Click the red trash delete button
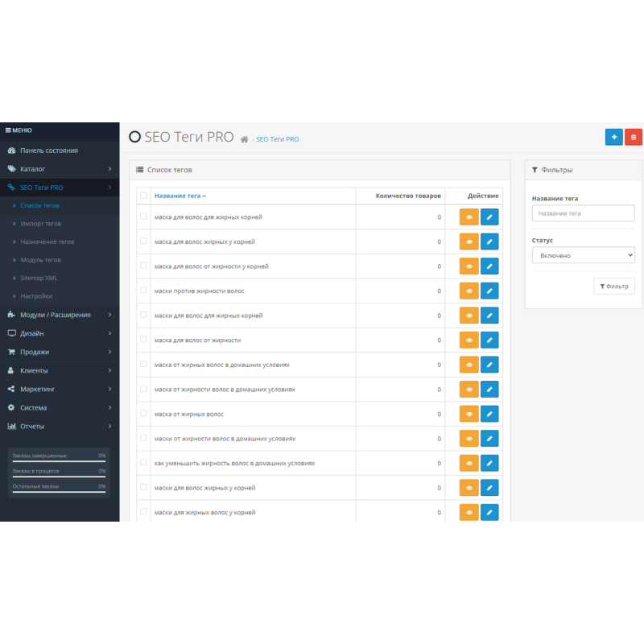644x644 pixels. pyautogui.click(x=634, y=138)
